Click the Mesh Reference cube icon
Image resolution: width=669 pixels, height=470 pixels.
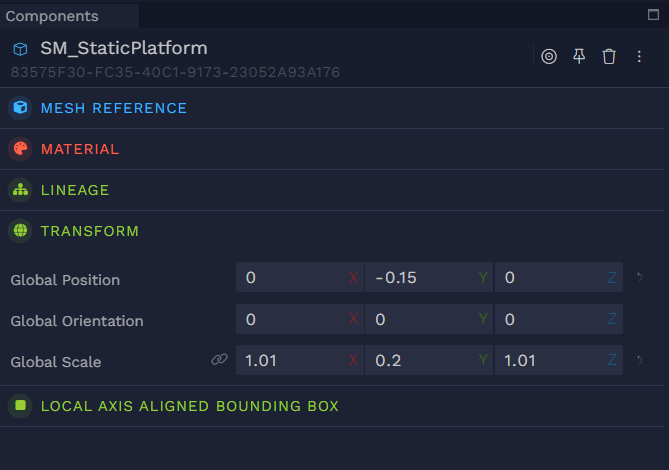[x=20, y=108]
